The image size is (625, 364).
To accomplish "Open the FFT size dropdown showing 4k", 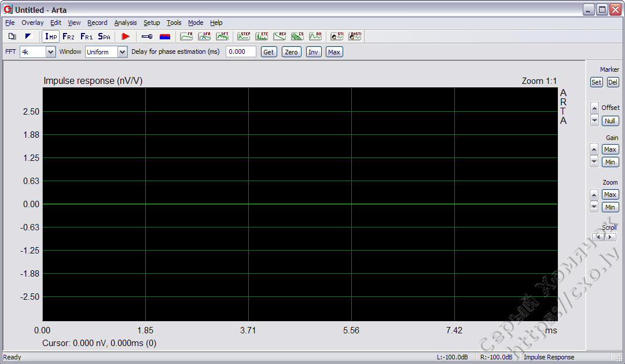I will point(50,52).
